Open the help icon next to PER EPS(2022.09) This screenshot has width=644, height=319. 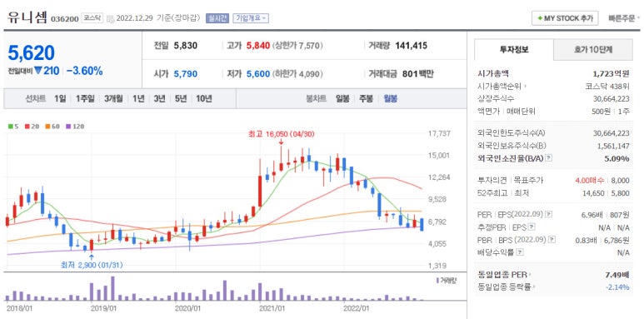[x=549, y=214]
